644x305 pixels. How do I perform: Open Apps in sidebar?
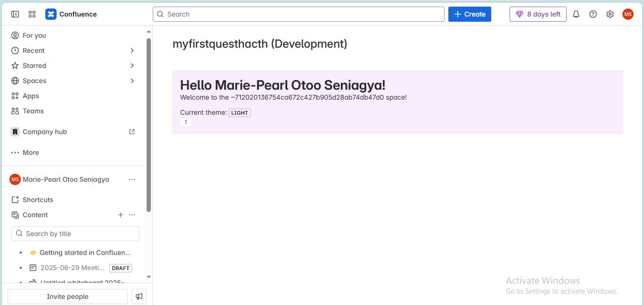pos(31,96)
